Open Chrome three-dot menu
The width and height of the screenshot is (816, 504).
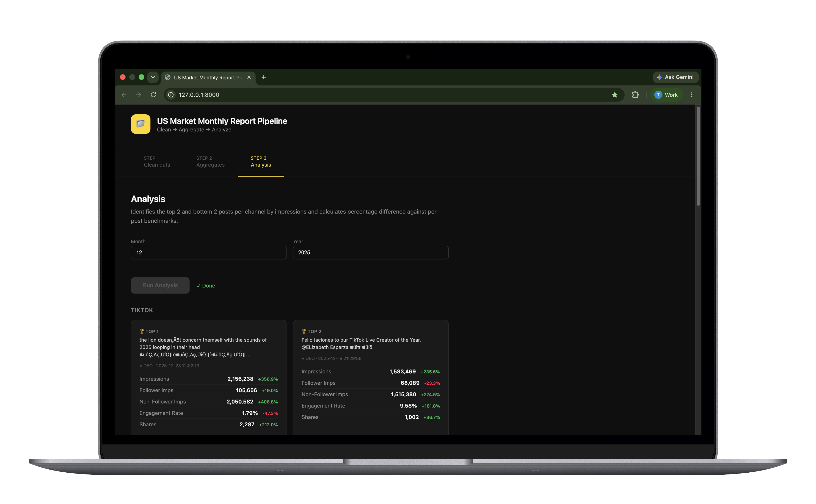tap(692, 95)
